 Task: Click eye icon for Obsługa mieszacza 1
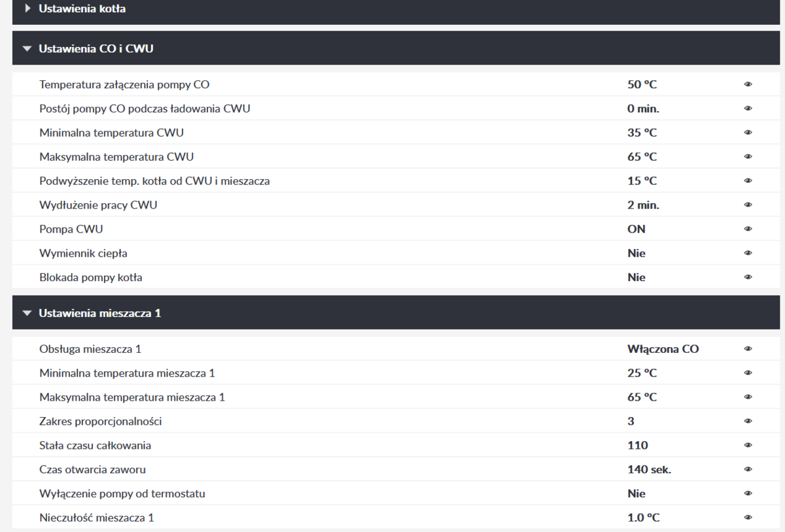click(x=748, y=349)
